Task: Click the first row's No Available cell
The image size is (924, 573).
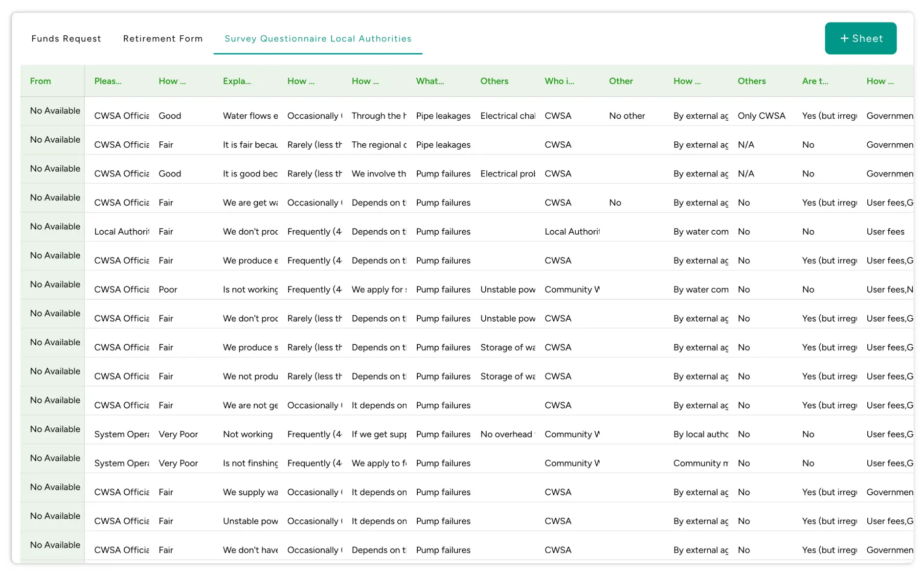Action: click(55, 111)
